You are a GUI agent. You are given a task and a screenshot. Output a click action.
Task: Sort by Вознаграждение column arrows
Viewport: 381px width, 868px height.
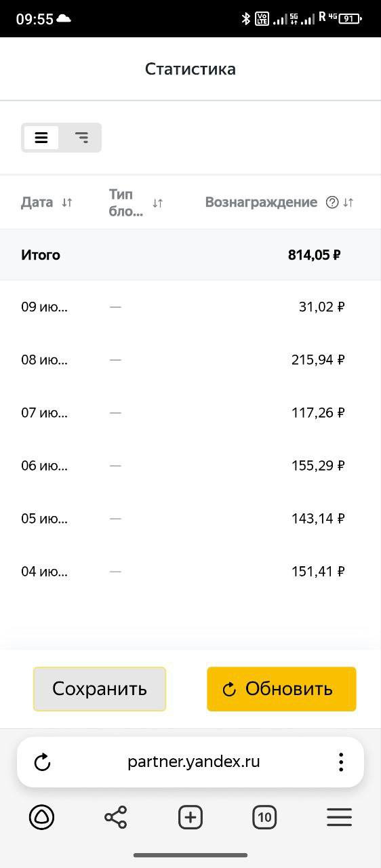click(x=348, y=202)
